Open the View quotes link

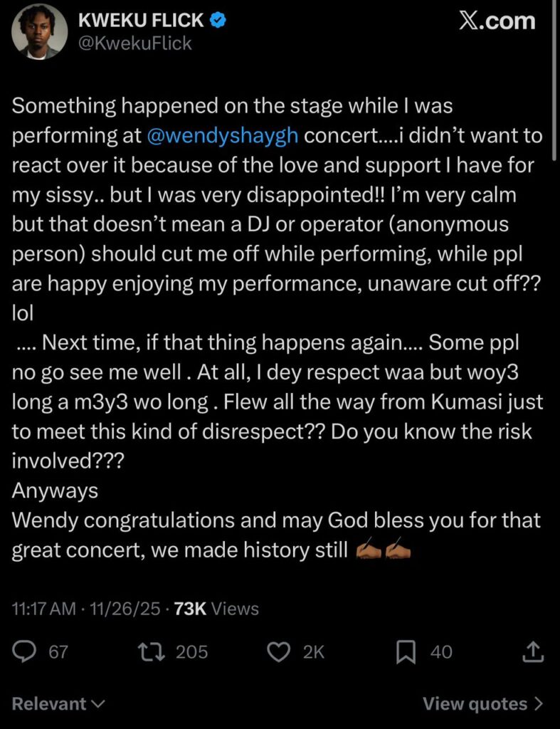click(475, 704)
